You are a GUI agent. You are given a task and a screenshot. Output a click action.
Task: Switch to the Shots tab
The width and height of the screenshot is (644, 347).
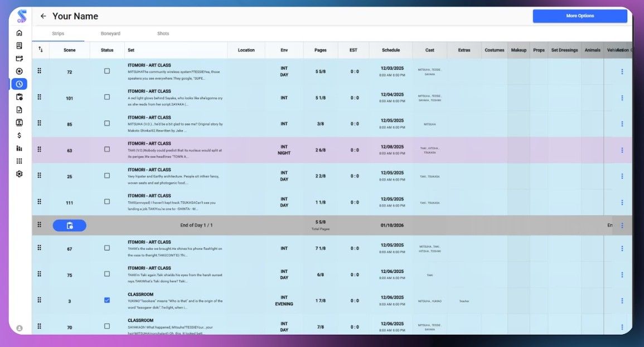(163, 33)
